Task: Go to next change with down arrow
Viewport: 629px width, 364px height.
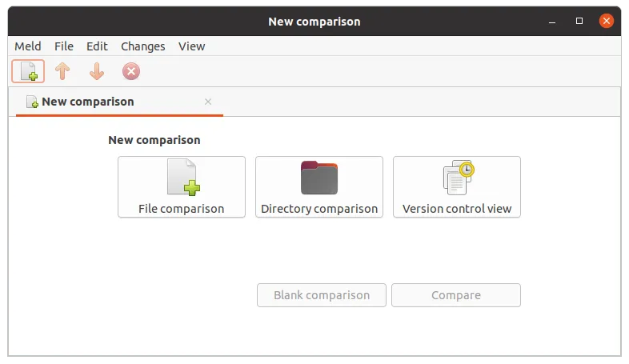Action: point(97,72)
